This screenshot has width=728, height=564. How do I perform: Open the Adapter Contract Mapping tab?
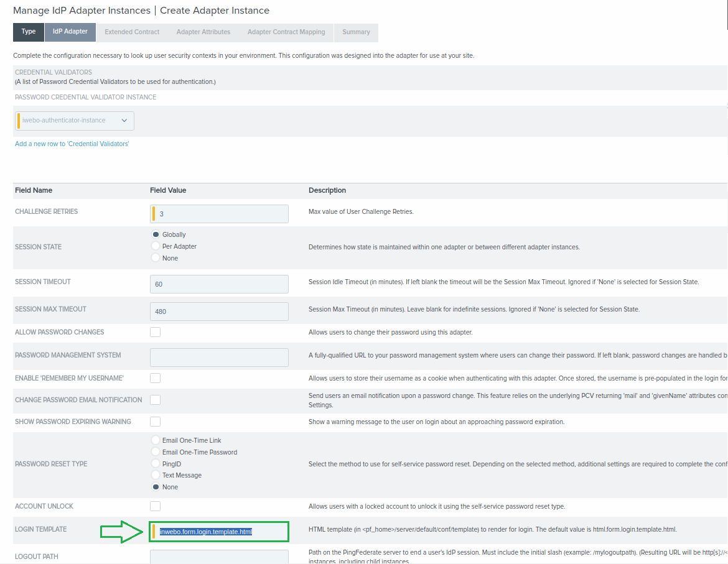coord(286,32)
